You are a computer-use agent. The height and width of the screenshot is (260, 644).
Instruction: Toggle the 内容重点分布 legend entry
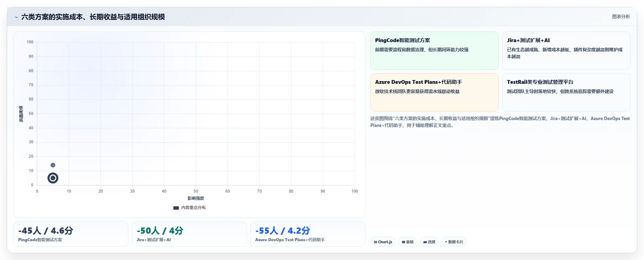(x=190, y=208)
